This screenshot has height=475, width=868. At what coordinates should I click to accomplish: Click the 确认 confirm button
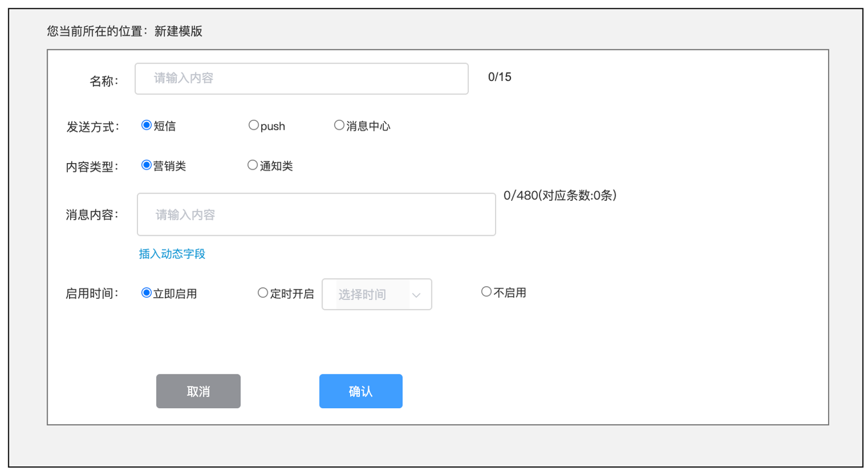pyautogui.click(x=361, y=391)
